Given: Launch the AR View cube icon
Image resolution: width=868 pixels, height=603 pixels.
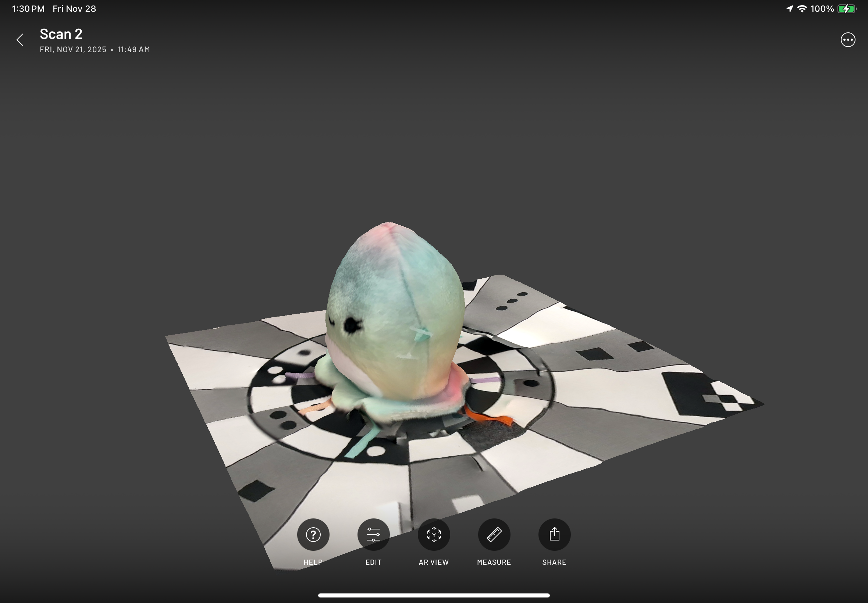Looking at the screenshot, I should pyautogui.click(x=433, y=534).
